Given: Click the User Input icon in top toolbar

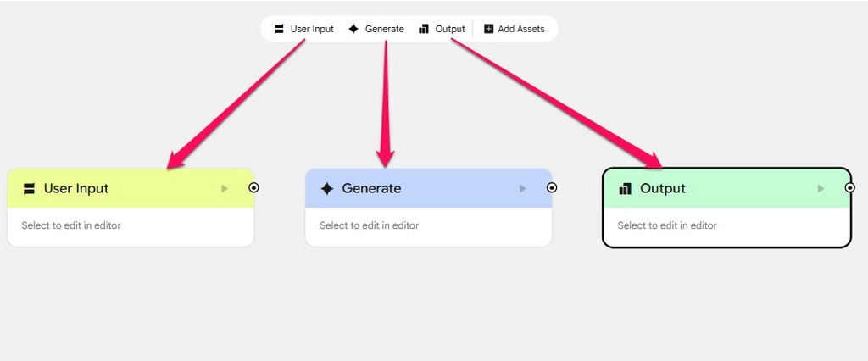Looking at the screenshot, I should 279,29.
